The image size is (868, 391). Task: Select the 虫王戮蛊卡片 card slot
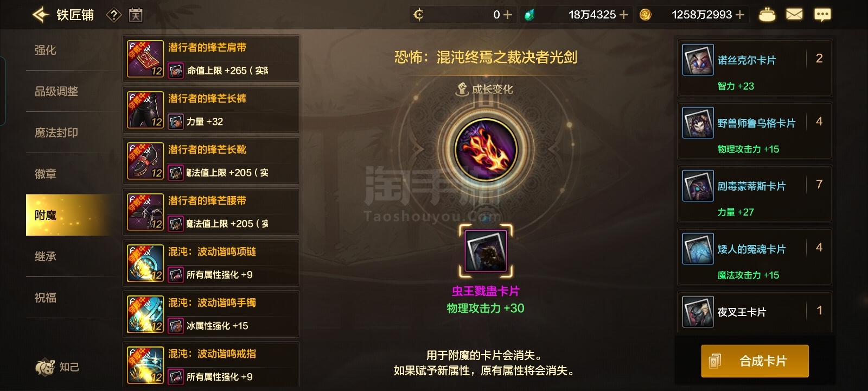click(486, 251)
